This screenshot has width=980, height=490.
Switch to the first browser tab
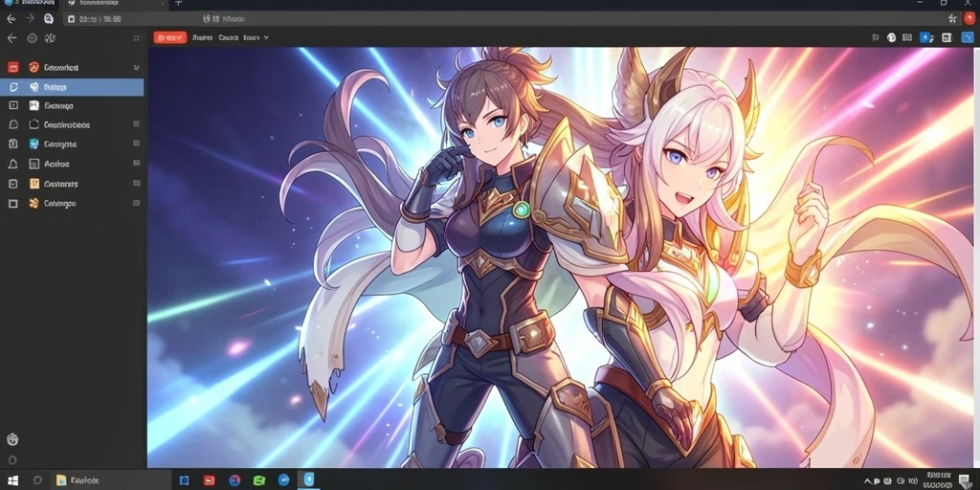coord(30,3)
